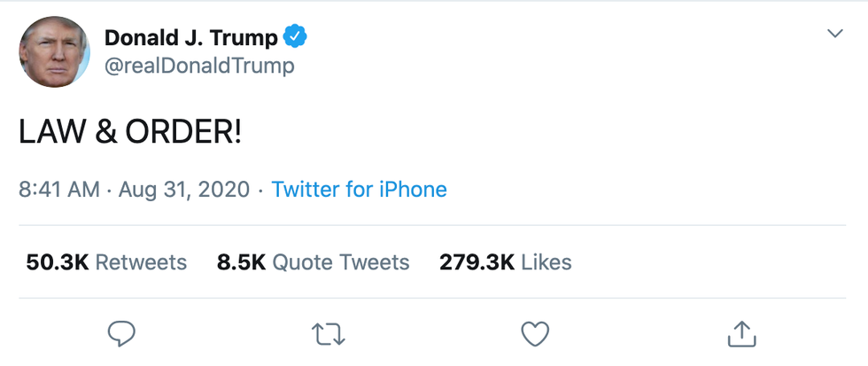Click the reply speech bubble icon
868x366 pixels.
click(x=120, y=334)
